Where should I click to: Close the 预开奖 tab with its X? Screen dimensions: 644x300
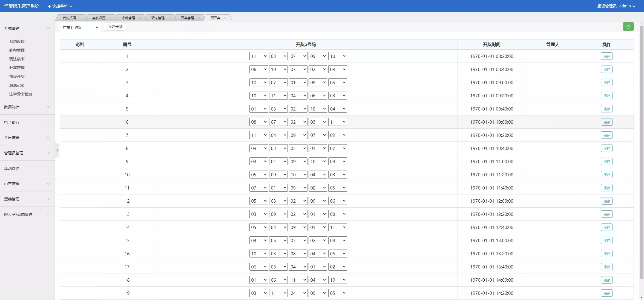(225, 18)
